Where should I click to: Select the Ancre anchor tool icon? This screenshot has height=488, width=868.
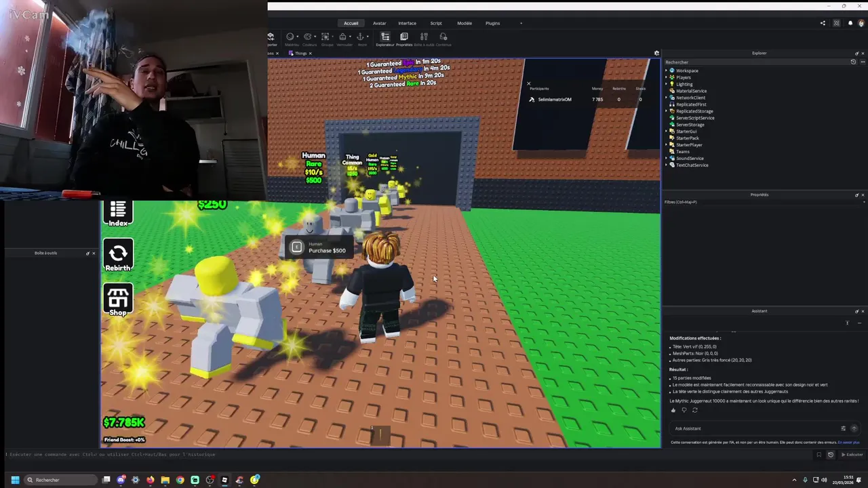coord(360,37)
